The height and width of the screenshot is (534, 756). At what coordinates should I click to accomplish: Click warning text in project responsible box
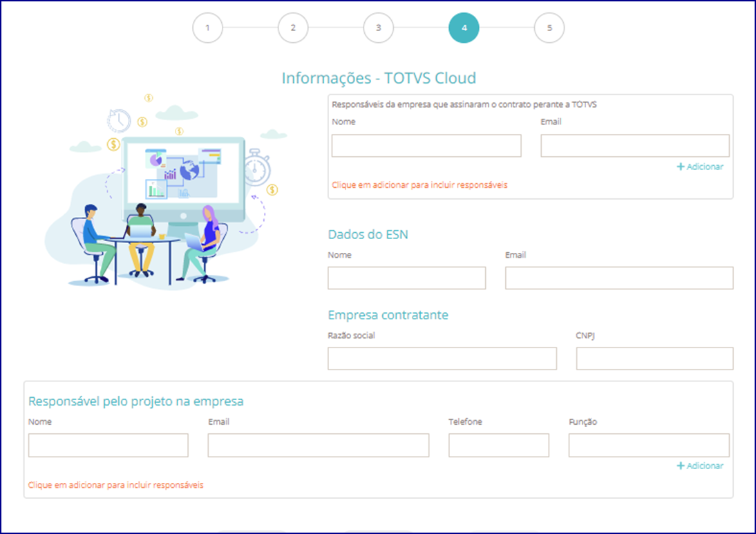[115, 486]
